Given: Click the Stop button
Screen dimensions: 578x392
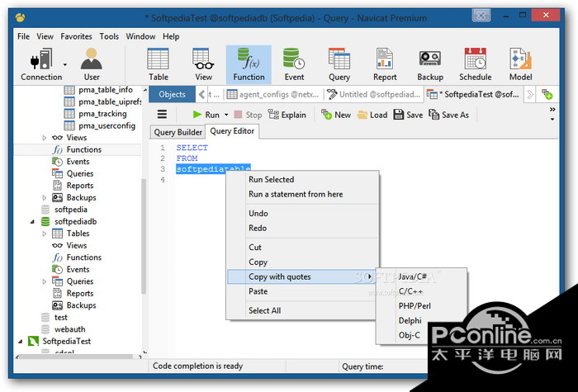Looking at the screenshot, I should [x=248, y=115].
